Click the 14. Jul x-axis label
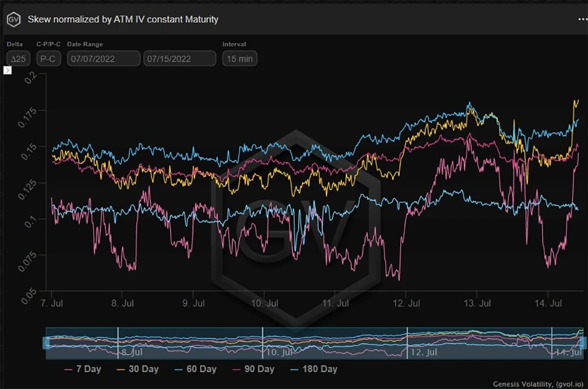588x389 pixels. tap(548, 303)
